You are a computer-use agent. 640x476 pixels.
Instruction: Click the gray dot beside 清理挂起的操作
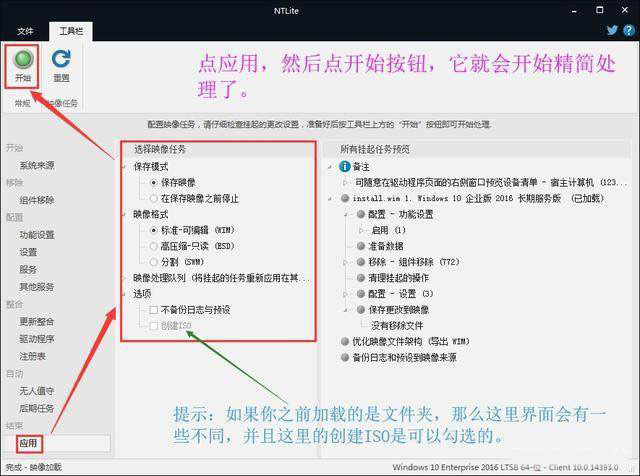pos(360,278)
